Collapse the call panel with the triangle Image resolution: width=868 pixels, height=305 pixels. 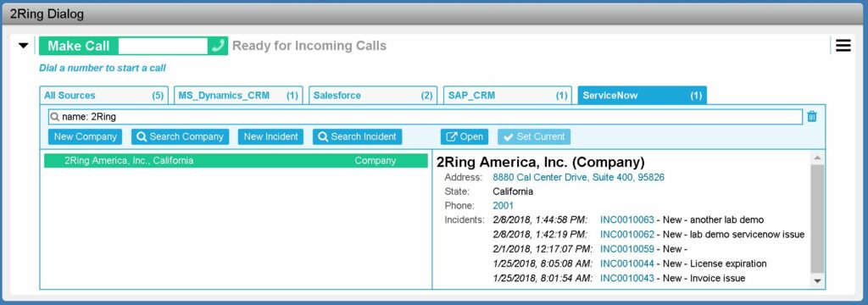(x=23, y=46)
